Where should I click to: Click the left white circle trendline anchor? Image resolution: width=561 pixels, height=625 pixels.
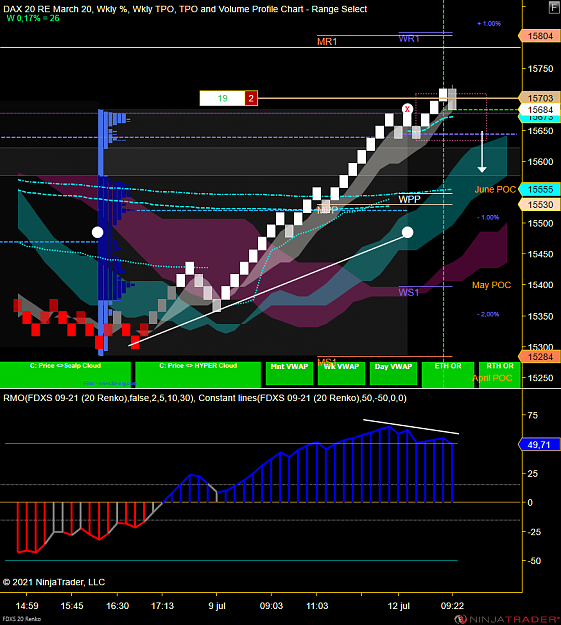coord(98,232)
